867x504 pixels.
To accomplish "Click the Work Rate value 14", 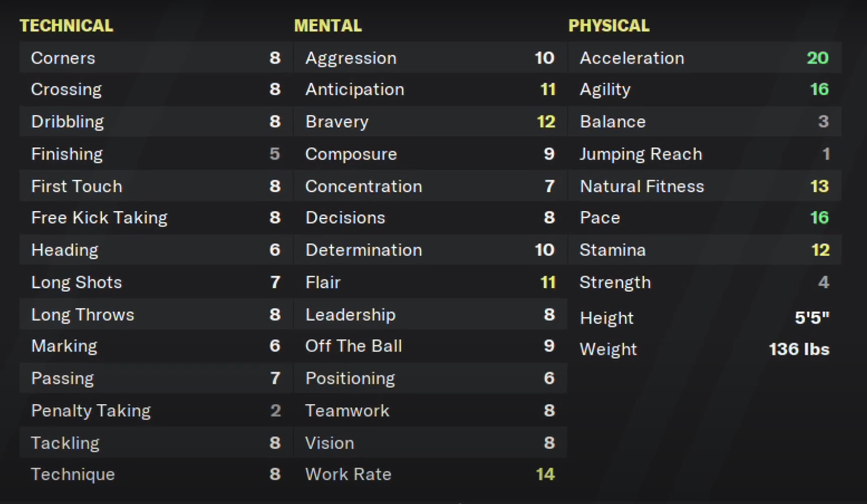I will [546, 474].
